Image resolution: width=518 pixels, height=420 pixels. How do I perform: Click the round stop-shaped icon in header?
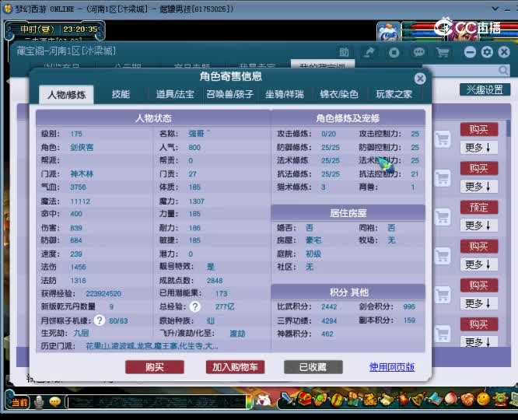394,52
